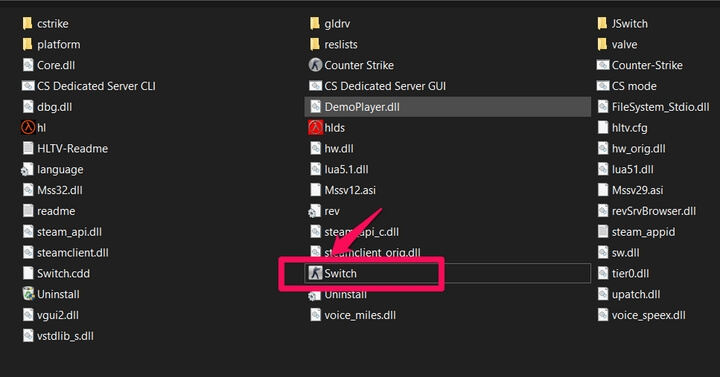Open the cstrike folder
Image resolution: width=720 pixels, height=377 pixels.
pyautogui.click(x=45, y=23)
